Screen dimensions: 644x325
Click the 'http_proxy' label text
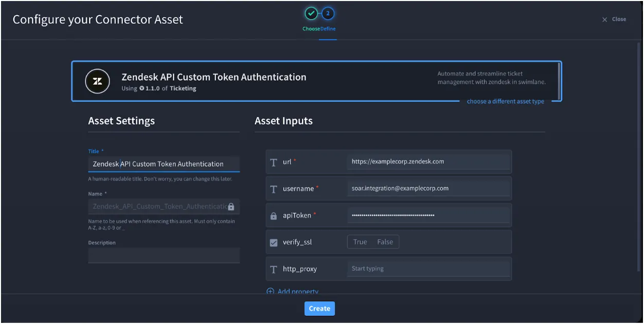click(x=300, y=269)
